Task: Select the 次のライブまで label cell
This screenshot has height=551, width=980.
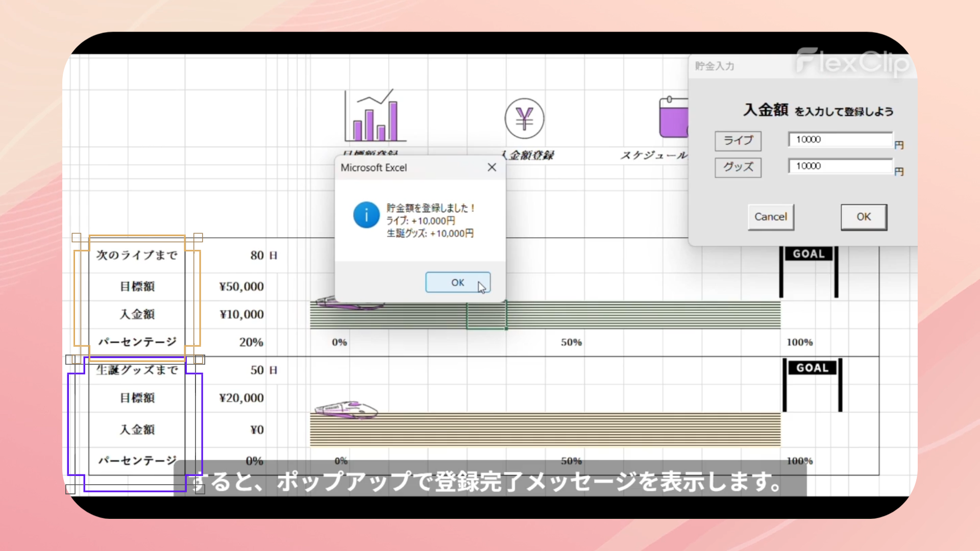Action: [137, 255]
